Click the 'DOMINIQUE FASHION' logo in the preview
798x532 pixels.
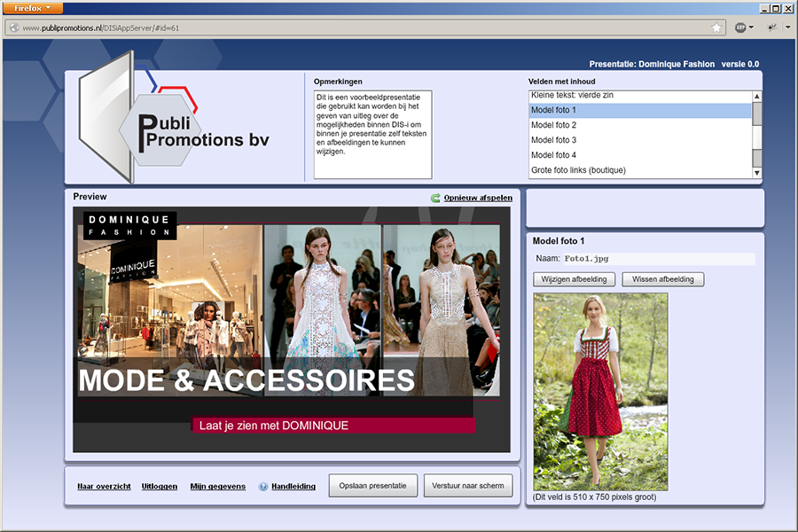(x=129, y=225)
